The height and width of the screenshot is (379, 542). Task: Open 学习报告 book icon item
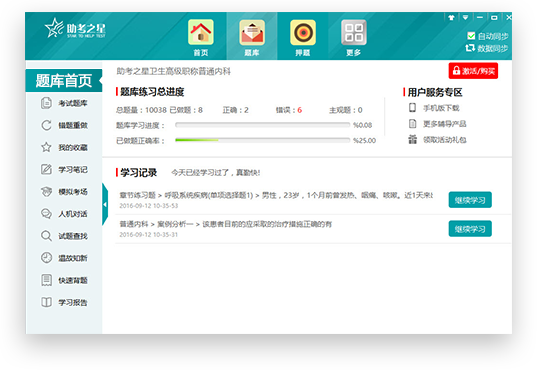click(64, 302)
